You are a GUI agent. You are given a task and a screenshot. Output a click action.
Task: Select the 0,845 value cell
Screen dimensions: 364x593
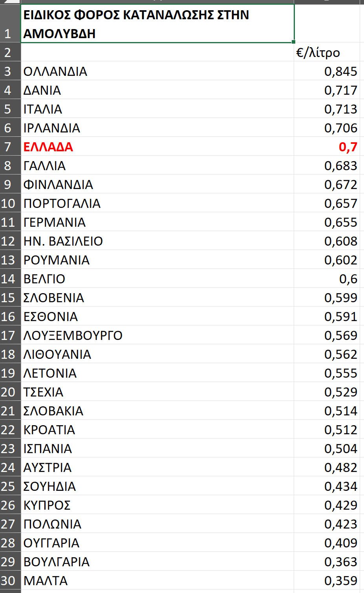pyautogui.click(x=341, y=72)
